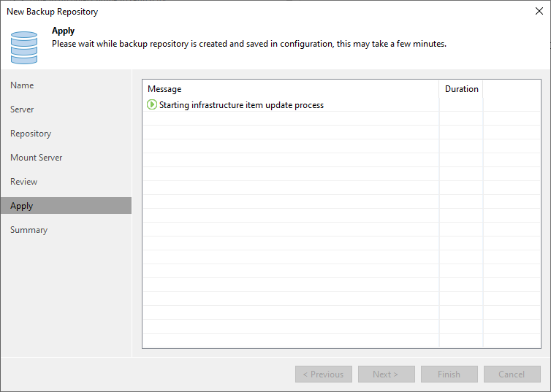Screen dimensions: 551x392
Task: Sort by the Message column header
Action: [x=291, y=89]
